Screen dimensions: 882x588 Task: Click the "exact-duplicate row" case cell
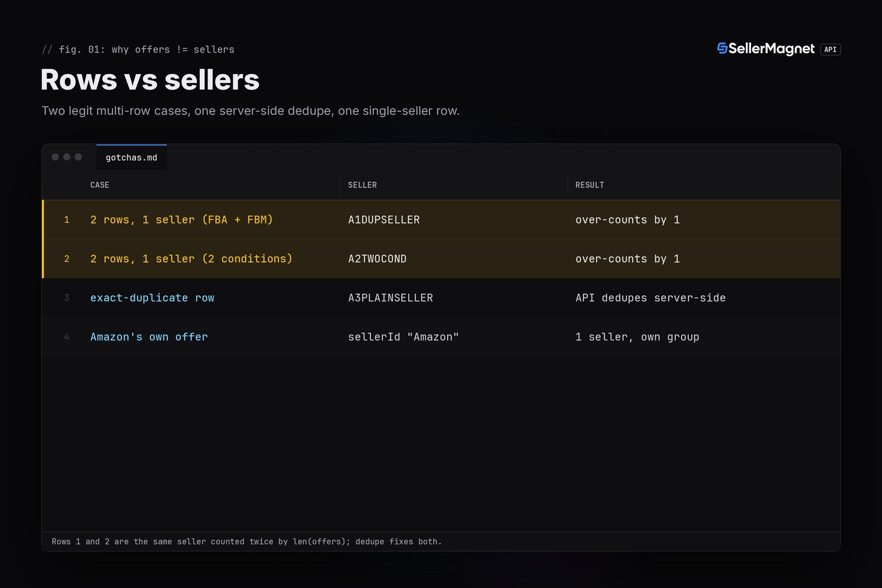(152, 298)
